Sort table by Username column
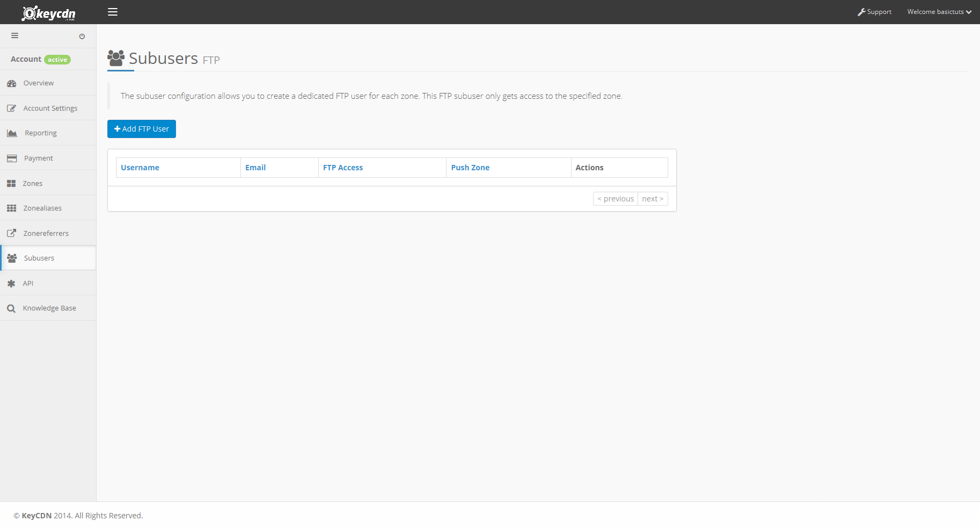The width and height of the screenshot is (980, 528). 140,168
